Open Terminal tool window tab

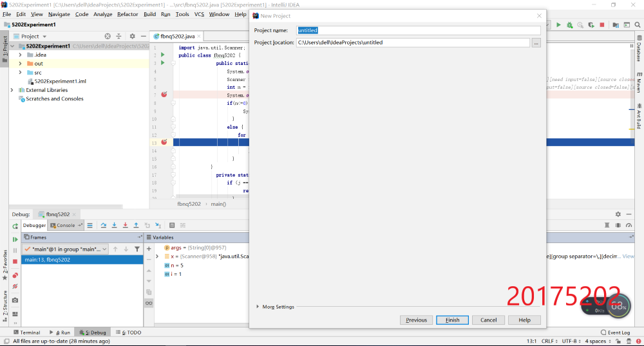[26, 332]
